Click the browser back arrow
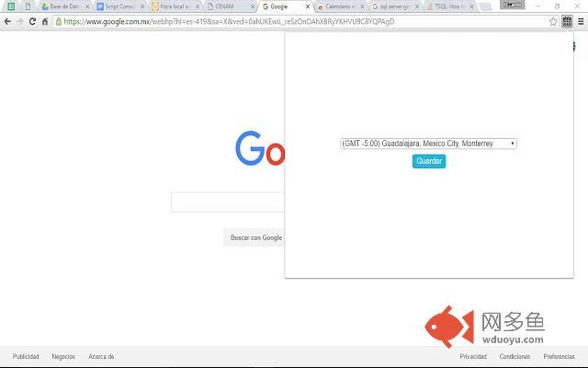Screen dimensions: 588x368 [x=7, y=21]
